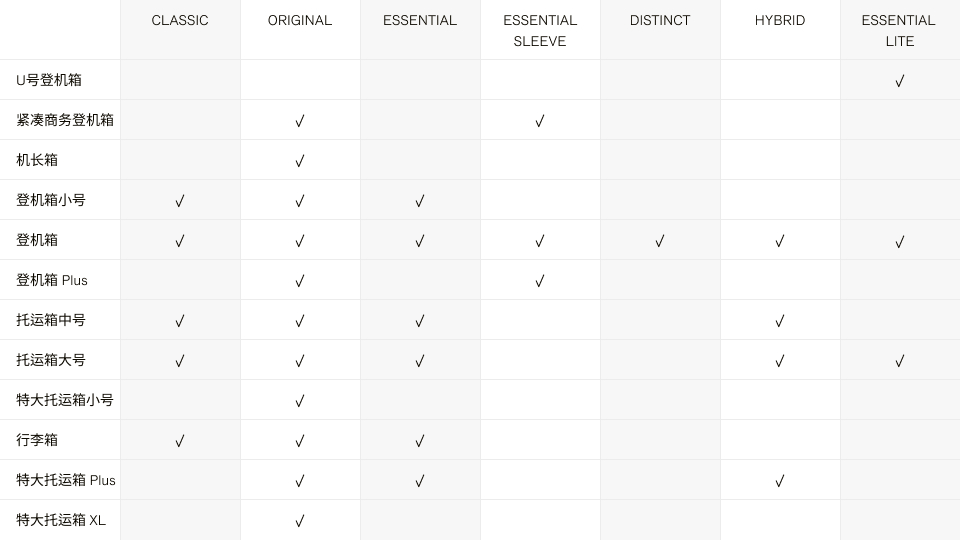Click checkmark for 登机箱 under DISTINCT

(659, 241)
